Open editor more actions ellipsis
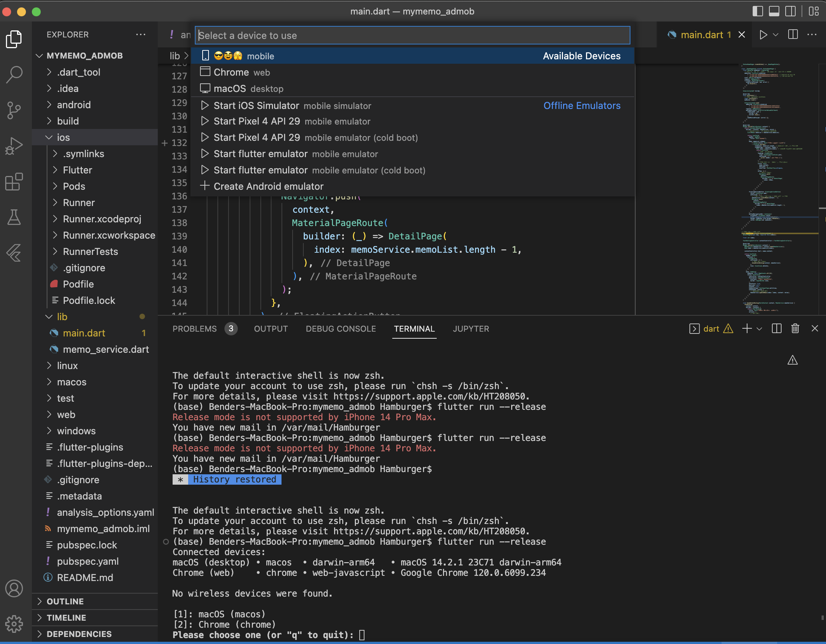The height and width of the screenshot is (644, 826). (x=812, y=35)
